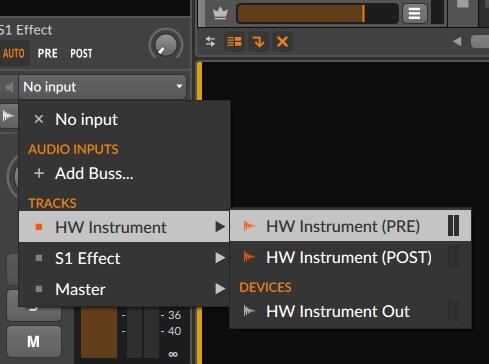The image size is (489, 364).
Task: Open the No input dropdown selector
Action: (102, 87)
